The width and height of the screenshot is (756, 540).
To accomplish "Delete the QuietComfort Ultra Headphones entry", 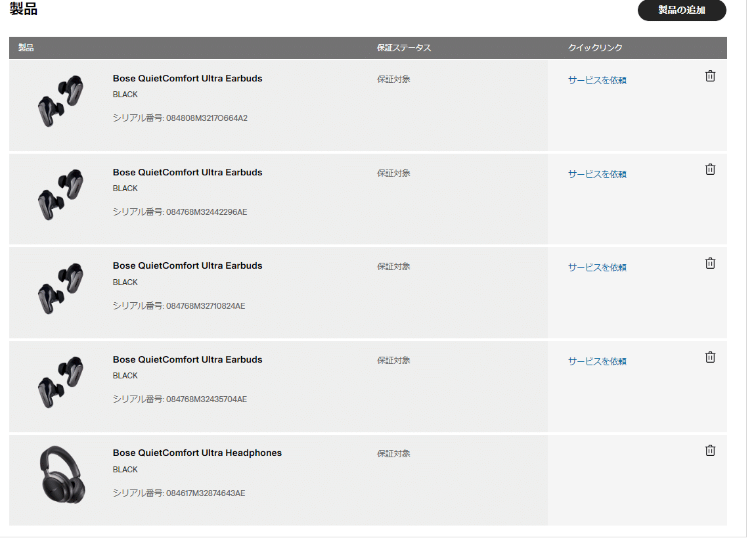I will click(x=710, y=451).
